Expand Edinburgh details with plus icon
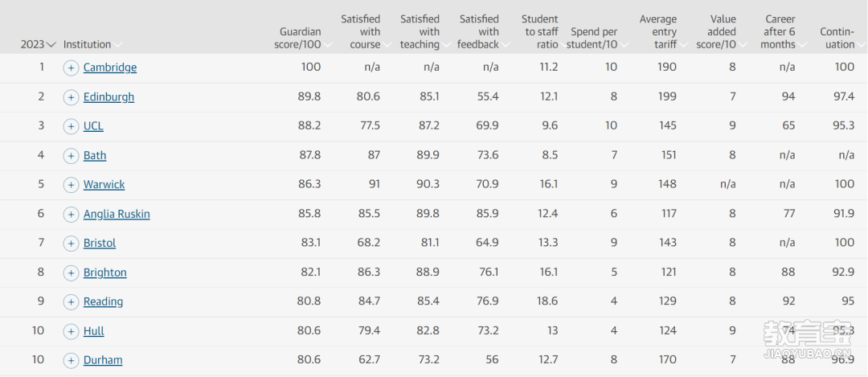The width and height of the screenshot is (868, 377). tap(71, 97)
